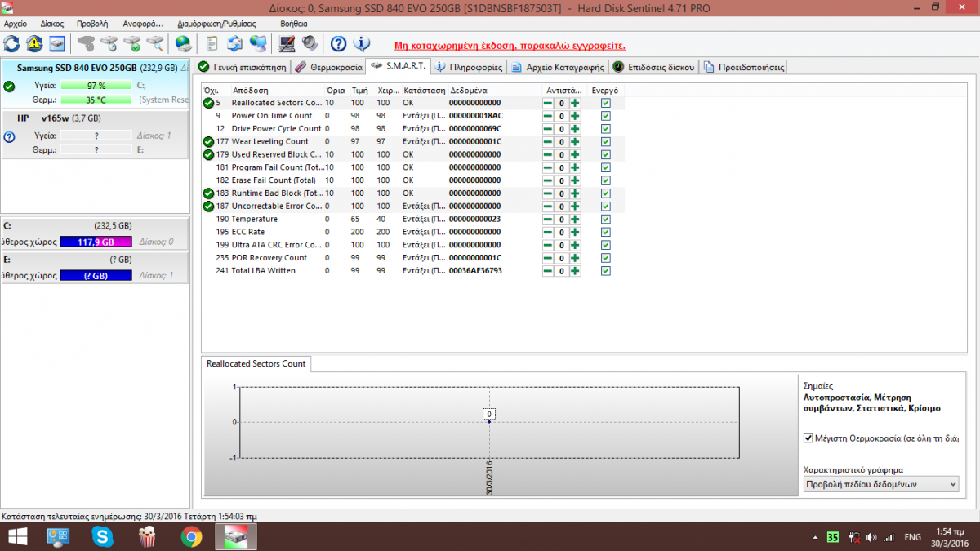
Task: Click the monitor with pen configuration icon
Action: 287,44
